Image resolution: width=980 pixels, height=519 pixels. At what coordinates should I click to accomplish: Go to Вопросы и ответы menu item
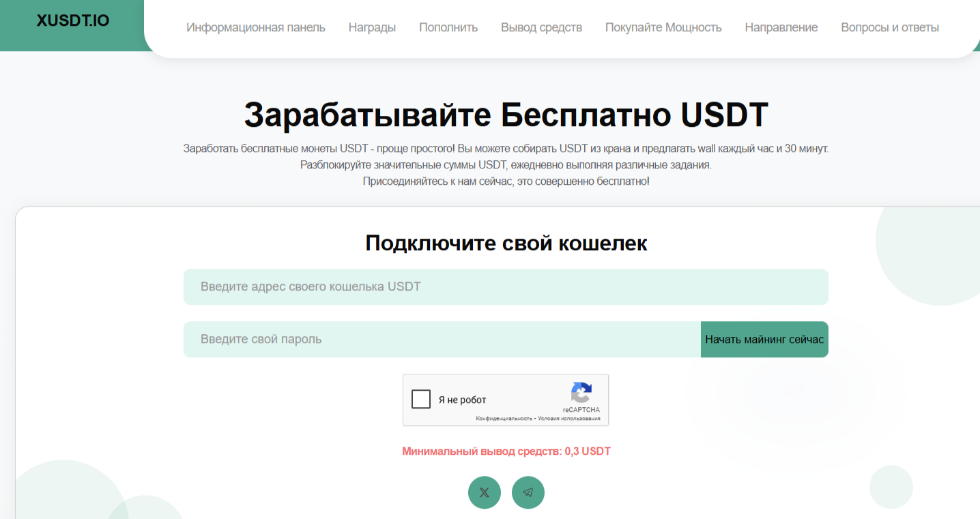click(890, 28)
